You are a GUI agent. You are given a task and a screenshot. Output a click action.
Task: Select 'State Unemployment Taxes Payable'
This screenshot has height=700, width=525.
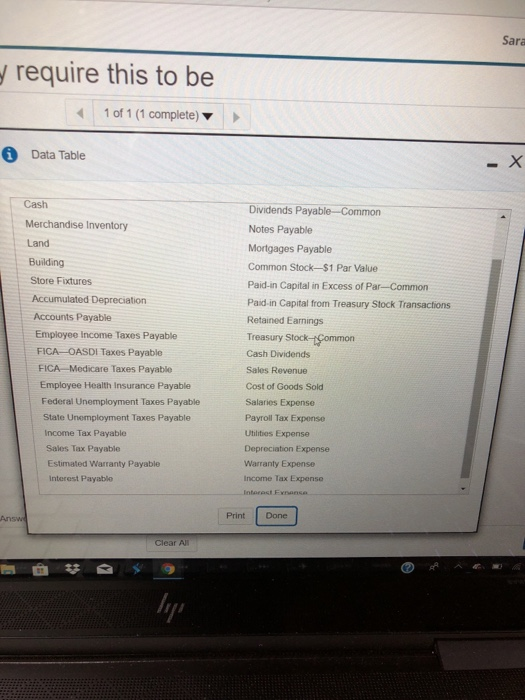[117, 417]
